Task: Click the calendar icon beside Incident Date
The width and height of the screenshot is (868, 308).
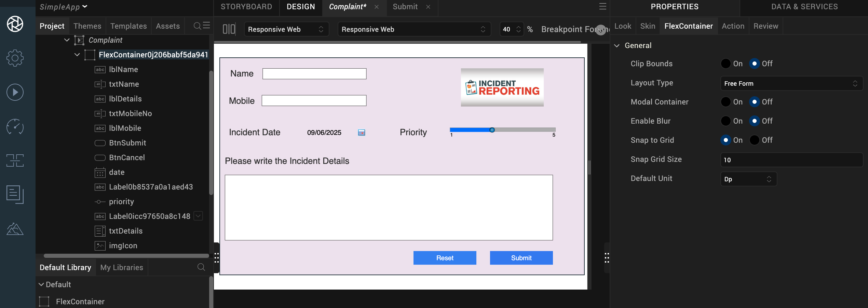Action: pyautogui.click(x=361, y=132)
